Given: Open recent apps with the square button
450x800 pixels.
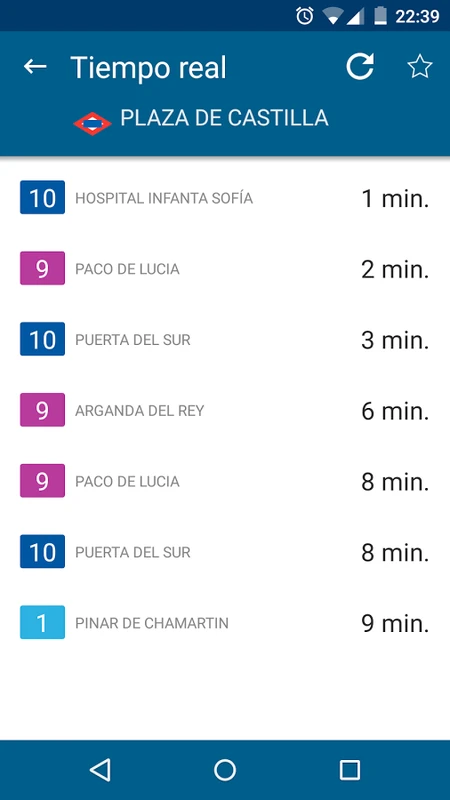Looking at the screenshot, I should tap(349, 769).
